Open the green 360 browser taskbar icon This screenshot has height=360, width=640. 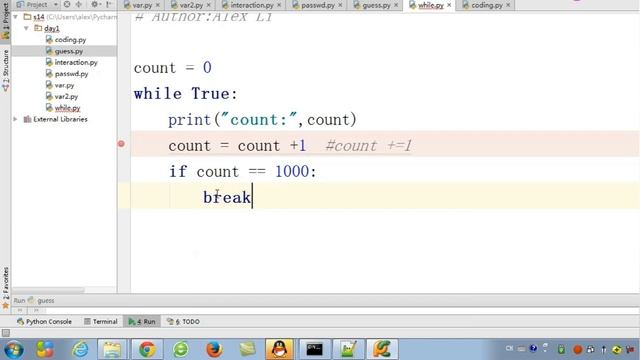pos(180,349)
